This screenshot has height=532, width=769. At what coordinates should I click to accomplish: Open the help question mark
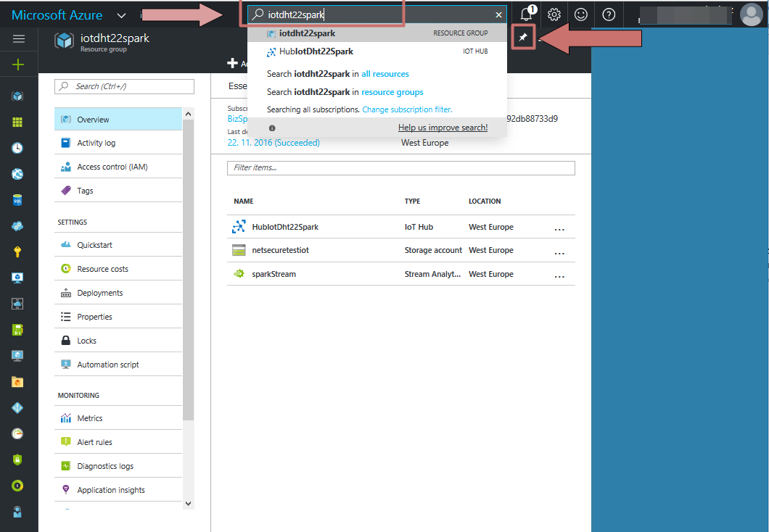[608, 14]
